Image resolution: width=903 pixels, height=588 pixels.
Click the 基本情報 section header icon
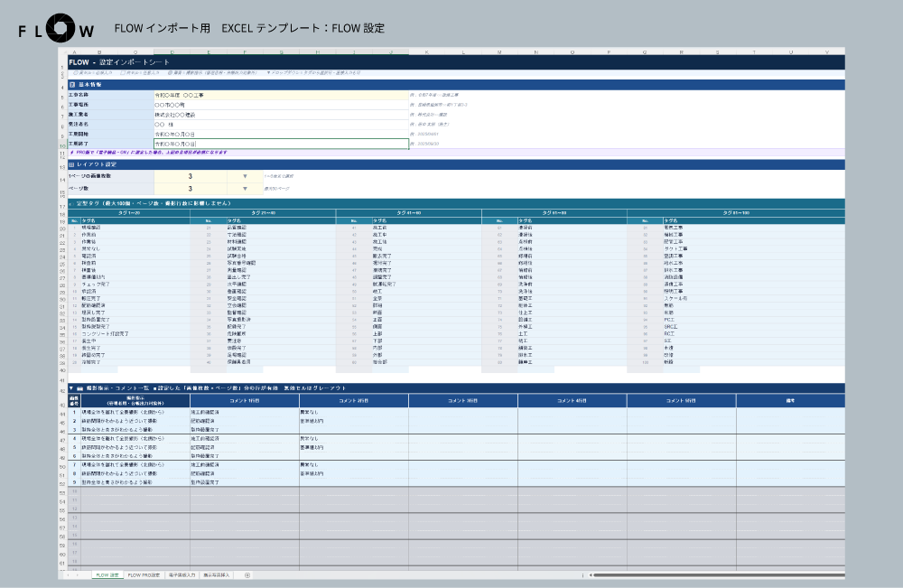pyautogui.click(x=72, y=85)
